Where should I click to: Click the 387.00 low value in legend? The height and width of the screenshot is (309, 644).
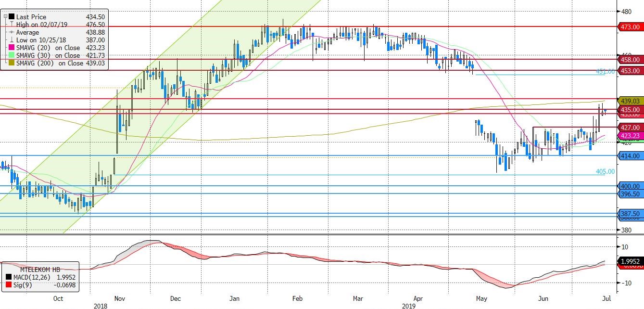(95, 40)
